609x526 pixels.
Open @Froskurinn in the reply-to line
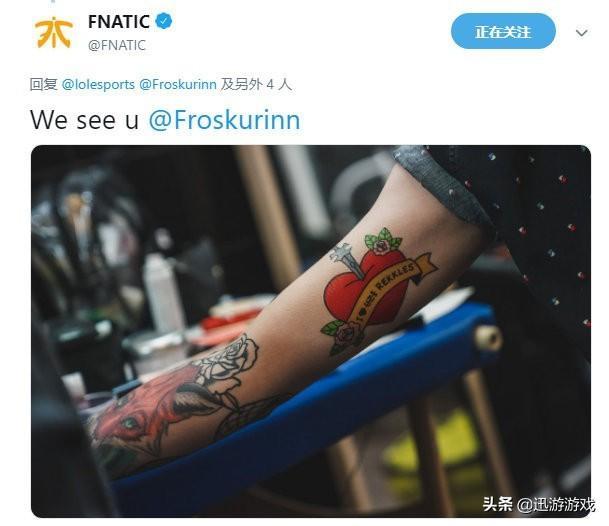click(x=178, y=84)
